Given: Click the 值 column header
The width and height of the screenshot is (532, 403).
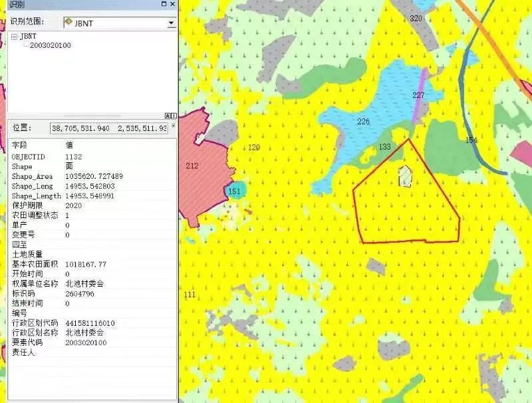Looking at the screenshot, I should coord(70,144).
